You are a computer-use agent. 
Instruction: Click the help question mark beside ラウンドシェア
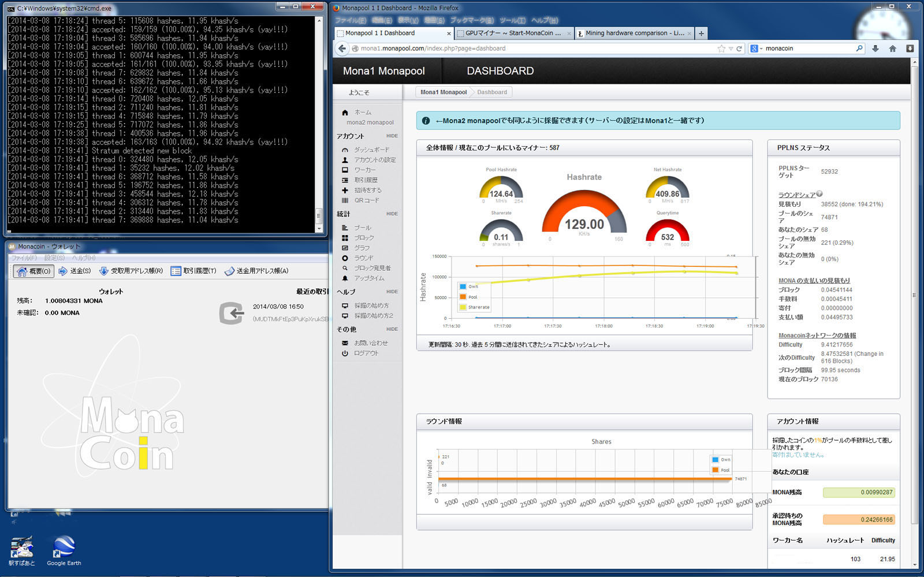point(819,194)
